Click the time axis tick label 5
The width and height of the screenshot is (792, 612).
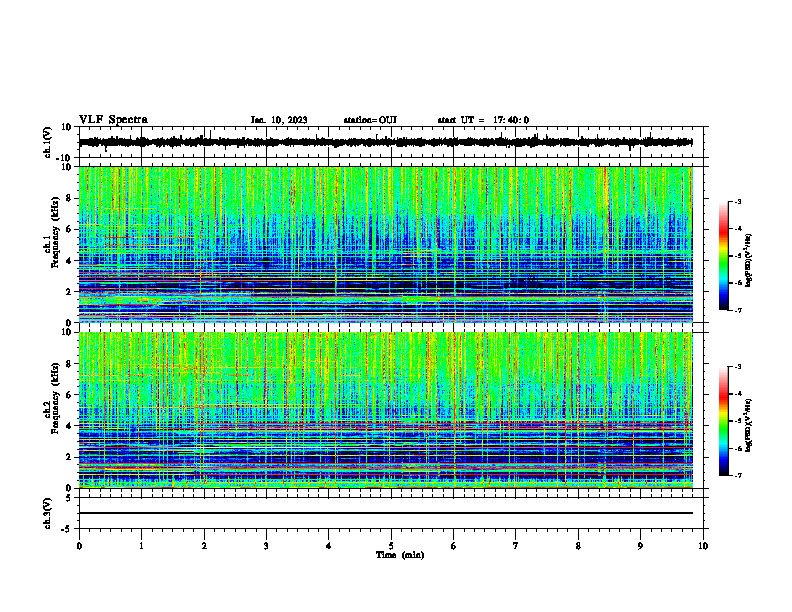(x=391, y=546)
